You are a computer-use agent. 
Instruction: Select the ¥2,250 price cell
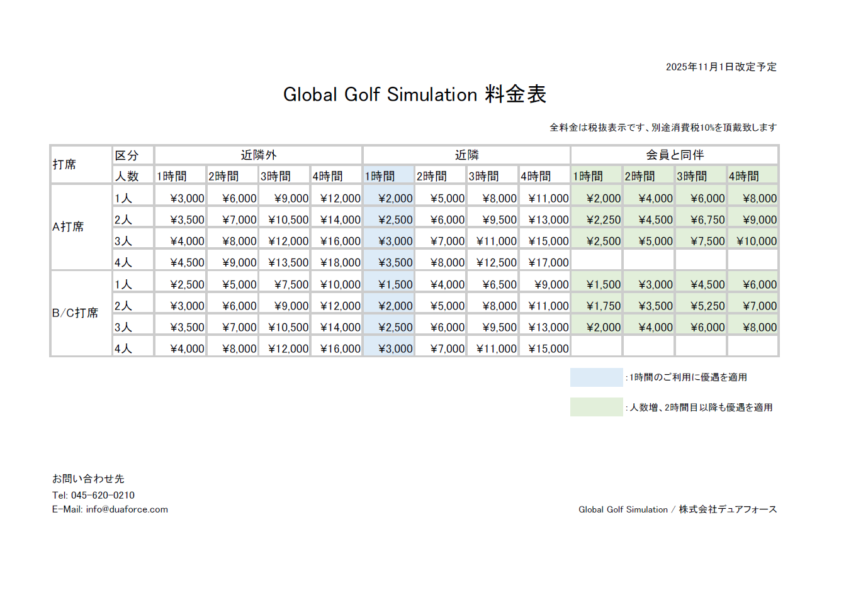coord(603,220)
